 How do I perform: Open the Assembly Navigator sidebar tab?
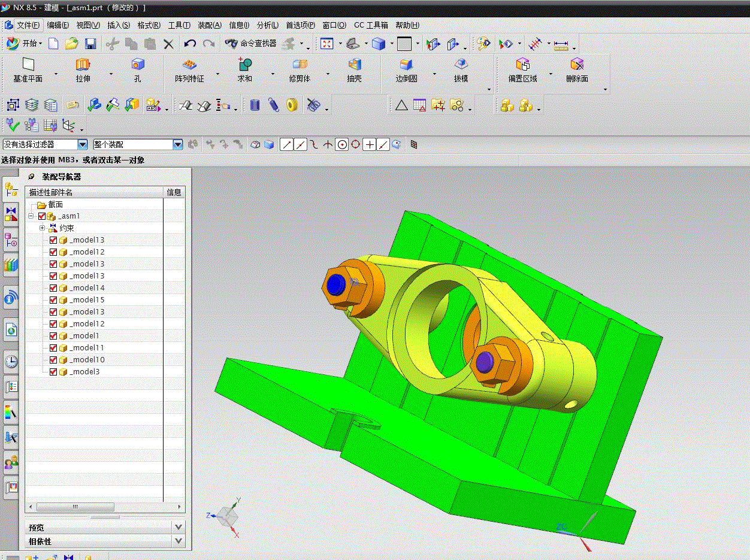[x=11, y=190]
